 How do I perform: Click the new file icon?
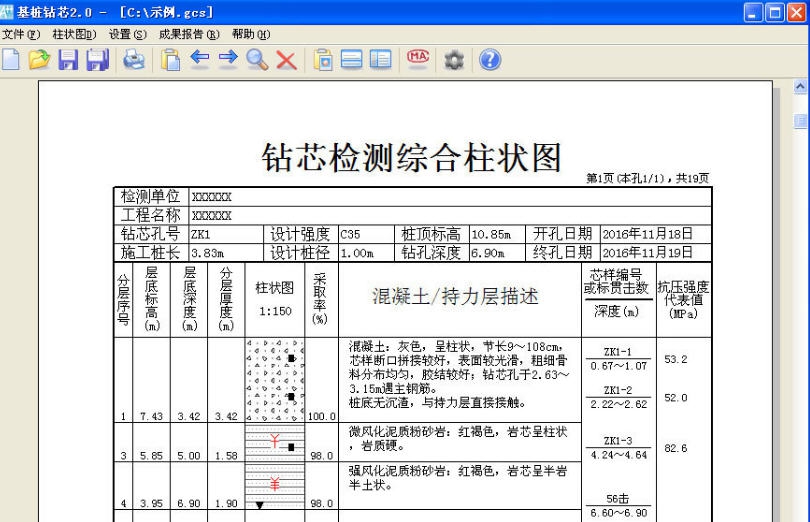14,60
